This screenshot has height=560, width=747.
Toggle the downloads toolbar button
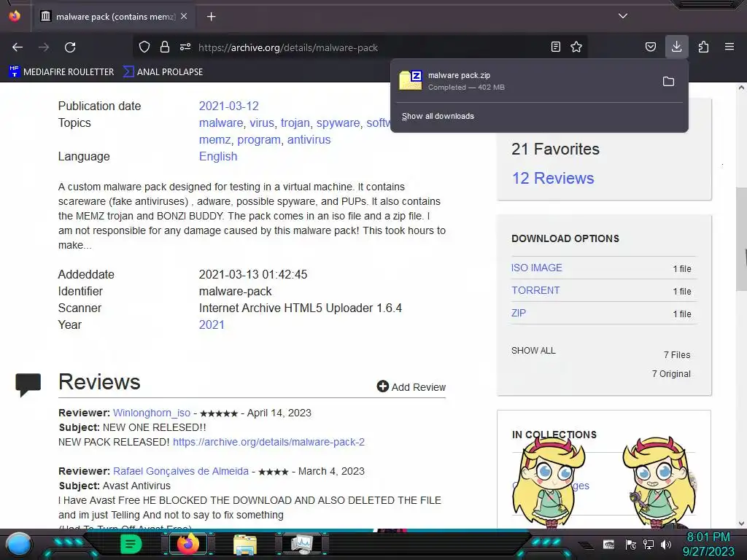676,47
